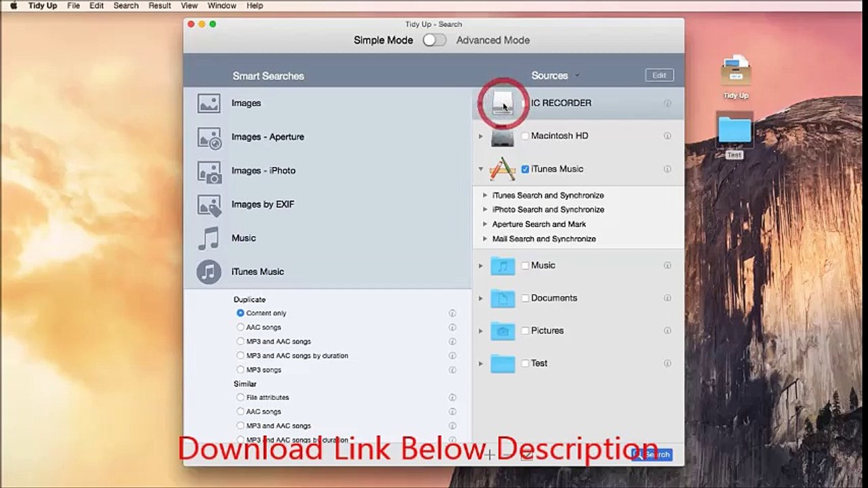
Task: Expand the Documents folder source
Action: [480, 298]
